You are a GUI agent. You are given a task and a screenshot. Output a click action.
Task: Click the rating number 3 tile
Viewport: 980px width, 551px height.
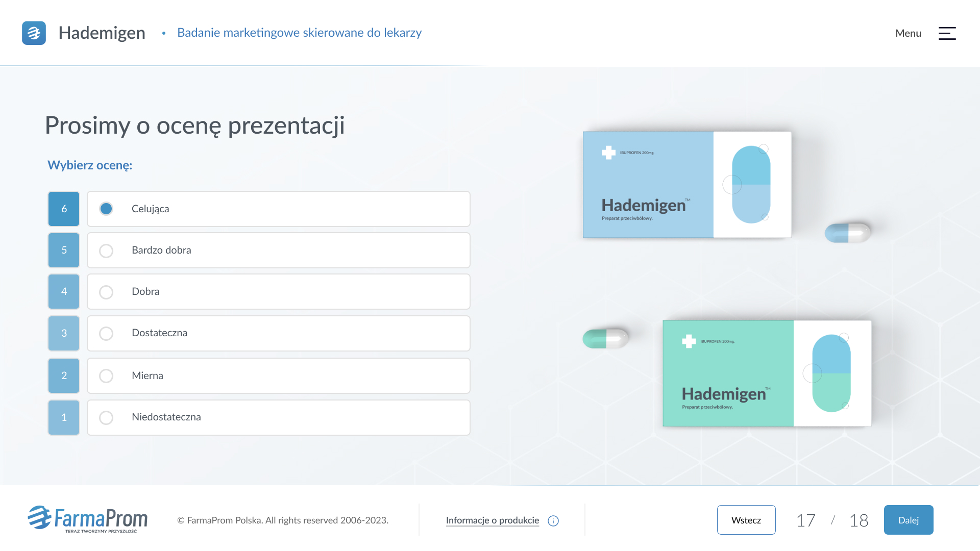(64, 333)
